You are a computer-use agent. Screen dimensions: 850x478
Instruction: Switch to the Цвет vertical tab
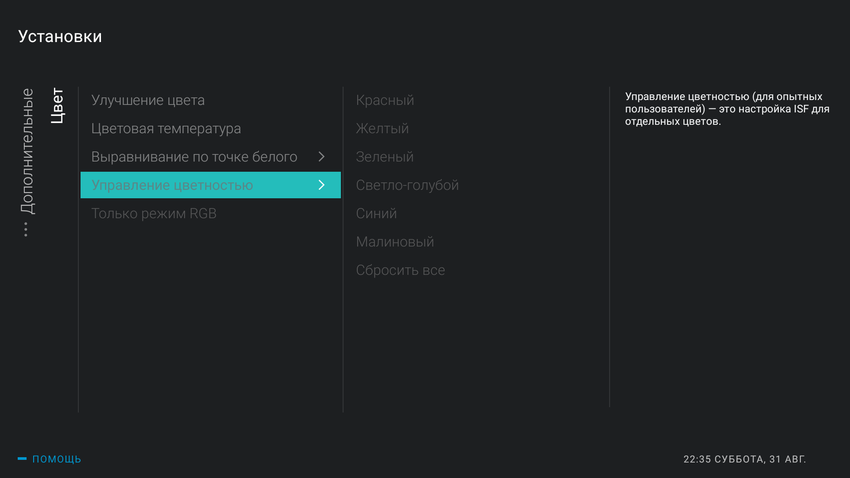click(x=57, y=106)
